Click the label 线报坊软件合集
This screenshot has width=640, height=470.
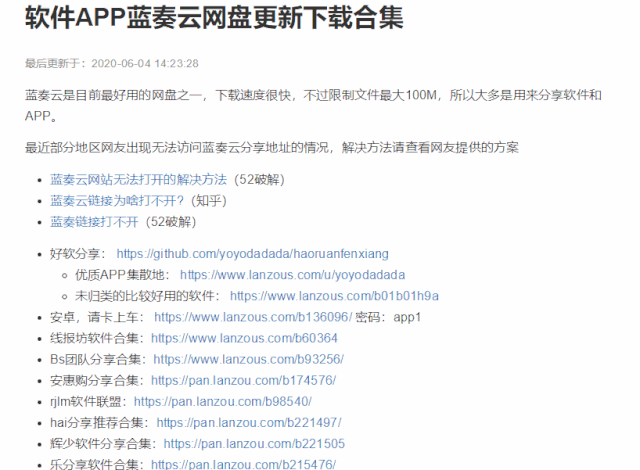[x=94, y=338]
